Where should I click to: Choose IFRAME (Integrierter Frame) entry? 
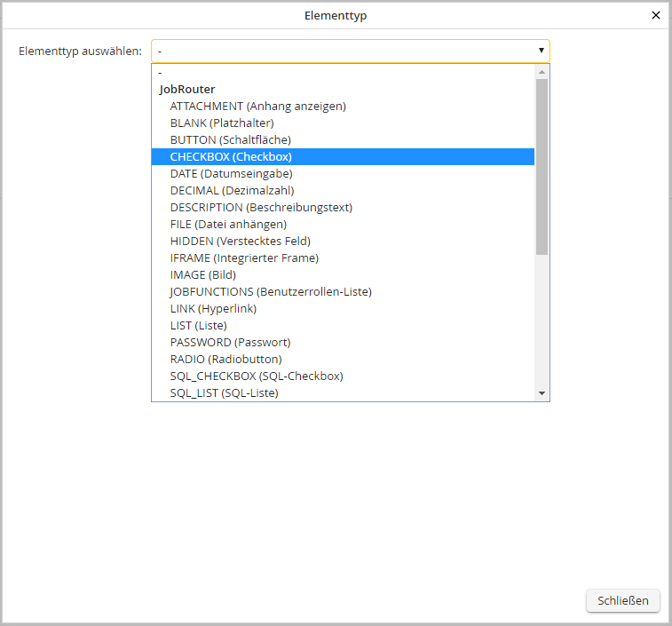[244, 258]
